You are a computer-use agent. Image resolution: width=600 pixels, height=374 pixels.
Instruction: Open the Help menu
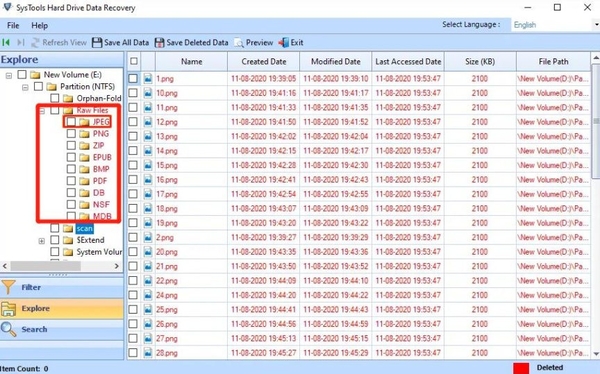coord(39,26)
